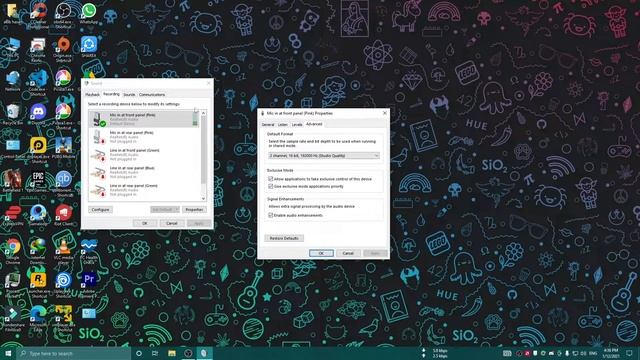The height and width of the screenshot is (360, 640).
Task: Open the Control Panel desktop icon
Action: [x=12, y=148]
